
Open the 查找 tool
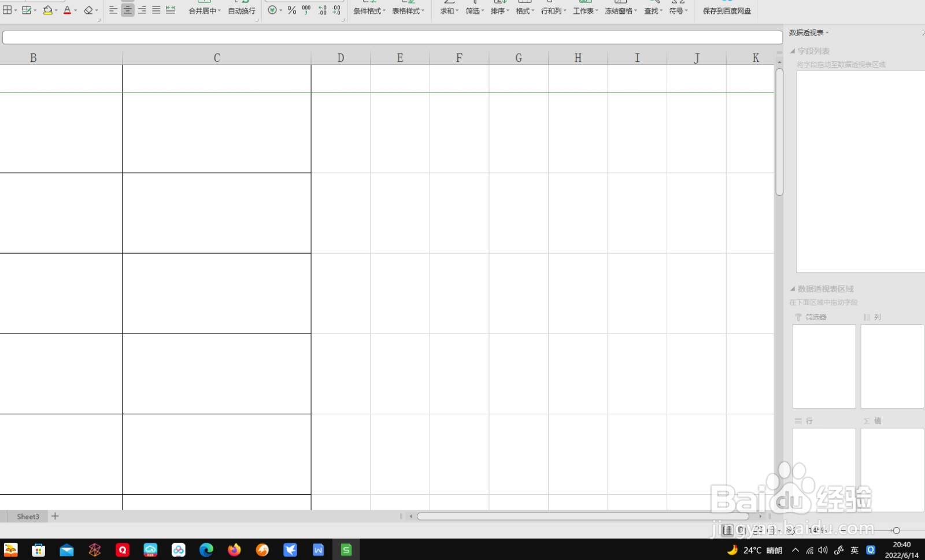click(653, 11)
